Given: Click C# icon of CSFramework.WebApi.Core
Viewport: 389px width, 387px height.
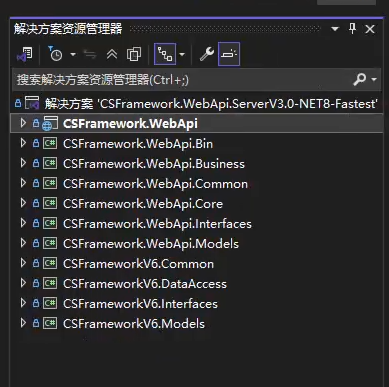Looking at the screenshot, I should 50,203.
